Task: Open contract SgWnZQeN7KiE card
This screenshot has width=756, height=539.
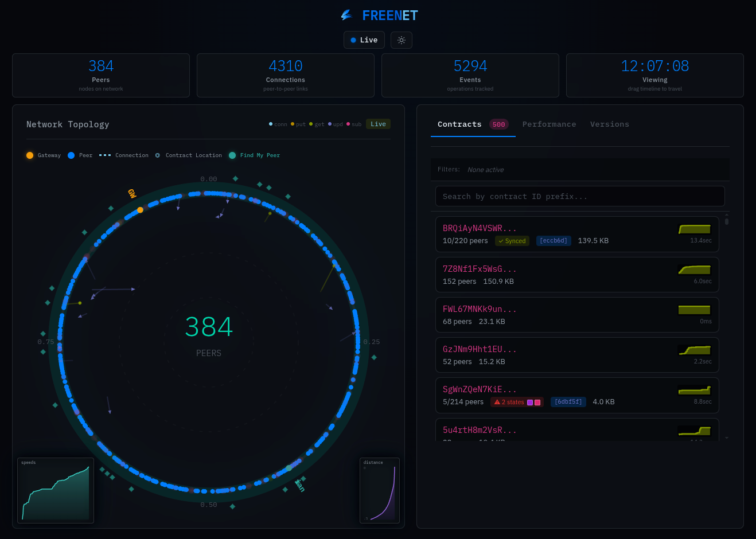Action: point(577,395)
